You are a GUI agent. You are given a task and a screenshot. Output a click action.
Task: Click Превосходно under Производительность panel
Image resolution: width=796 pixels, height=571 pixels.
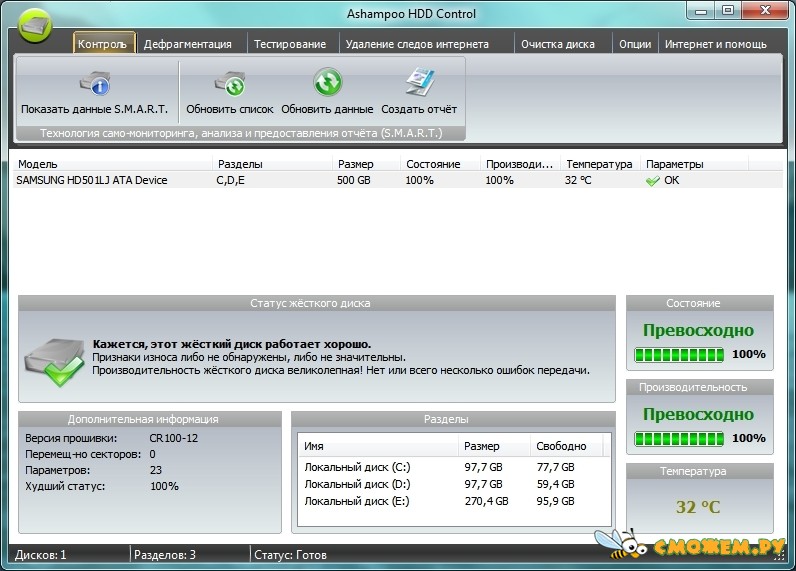[x=698, y=415]
